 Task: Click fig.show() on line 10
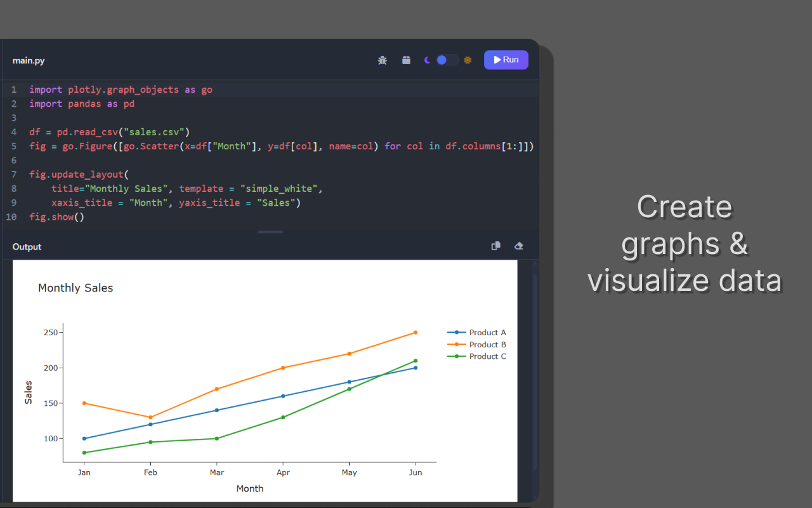tap(56, 217)
